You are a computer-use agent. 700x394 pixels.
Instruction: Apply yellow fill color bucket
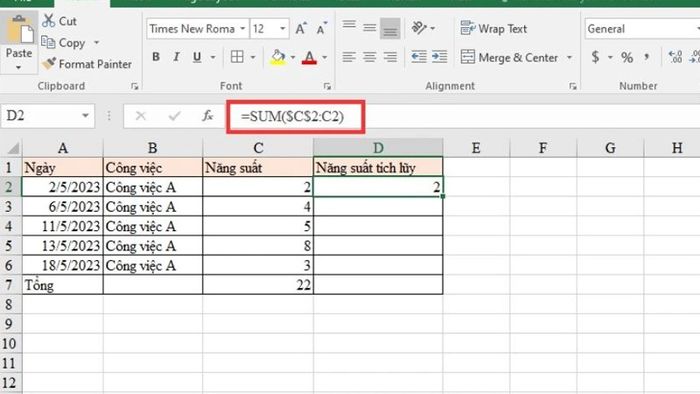tap(278, 57)
